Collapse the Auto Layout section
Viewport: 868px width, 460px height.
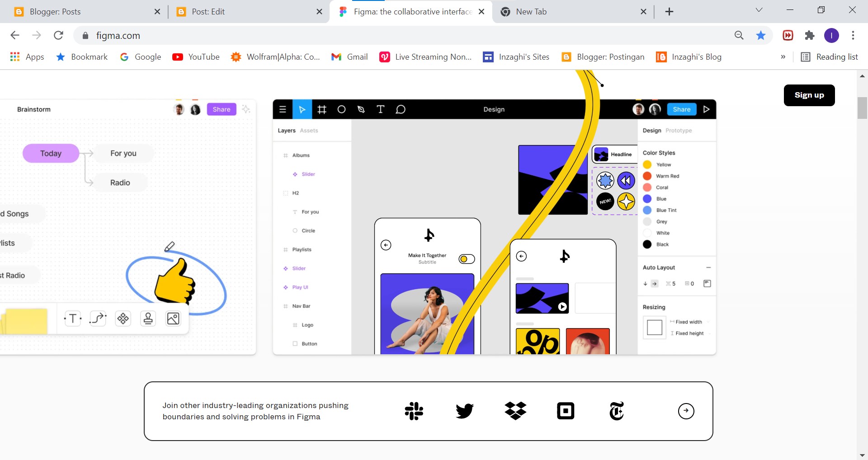pos(708,267)
